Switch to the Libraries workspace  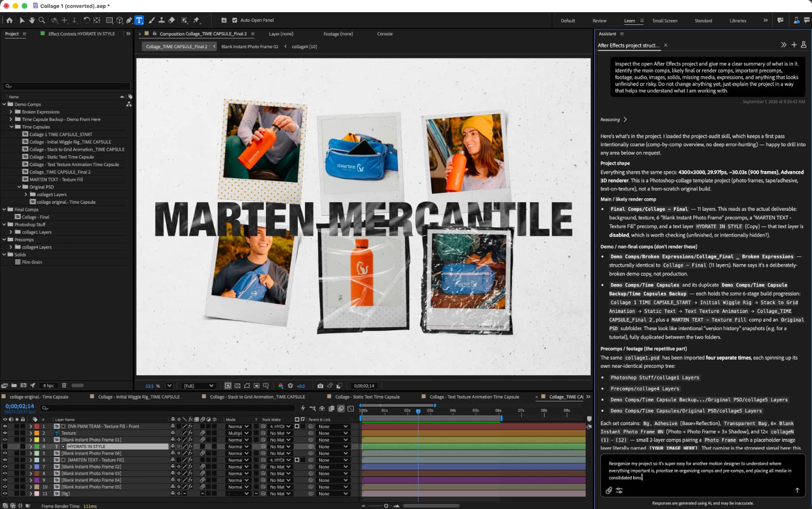(738, 21)
